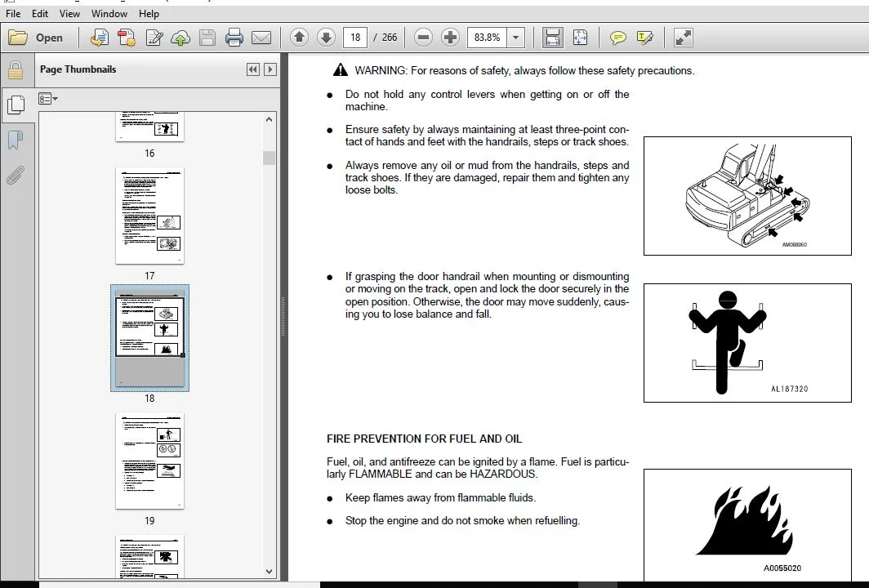Viewport: 869px width, 588px height.
Task: Click the edit/sign document icon
Action: pos(154,38)
